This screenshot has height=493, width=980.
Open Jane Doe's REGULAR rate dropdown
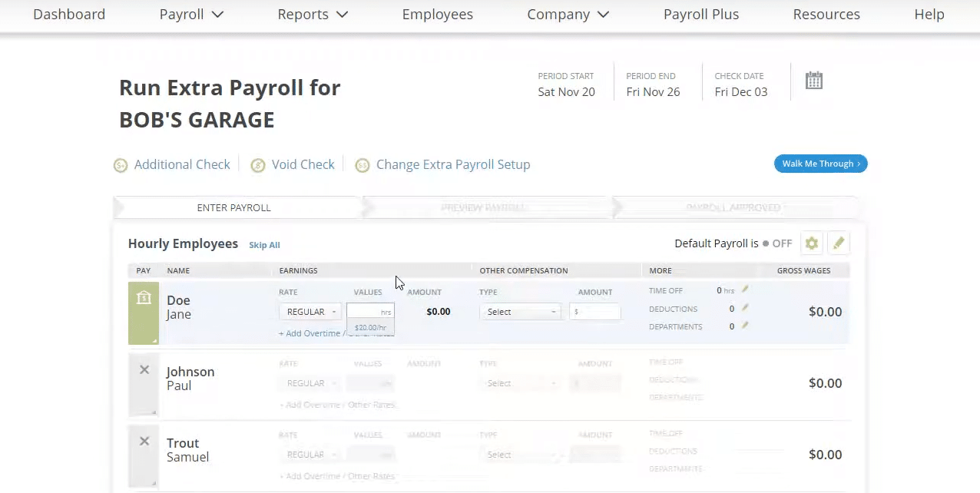point(310,312)
